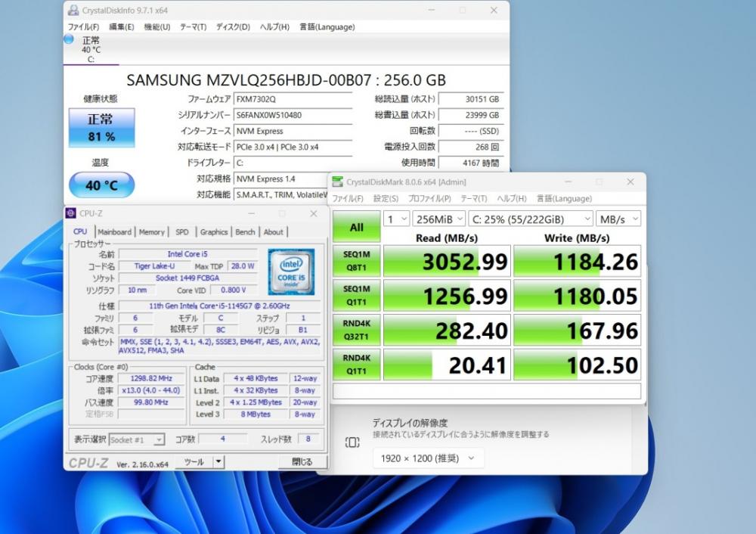Image resolution: width=756 pixels, height=534 pixels.
Task: Click core speed value 1298.82 MHz
Action: [x=151, y=379]
